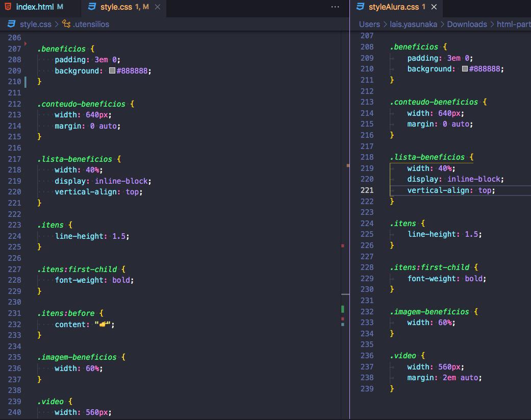
Task: Switch to the styleAlura.css tab
Action: [396, 7]
